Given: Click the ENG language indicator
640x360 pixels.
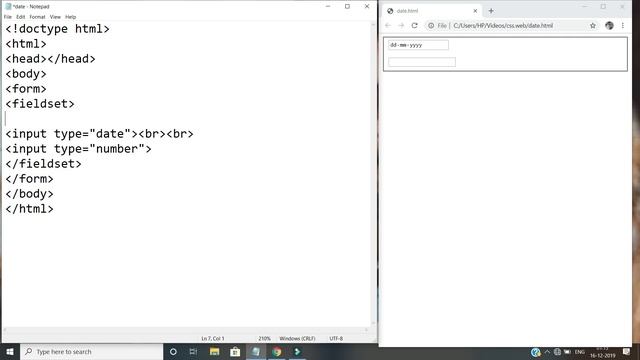Looking at the screenshot, I should tap(580, 352).
